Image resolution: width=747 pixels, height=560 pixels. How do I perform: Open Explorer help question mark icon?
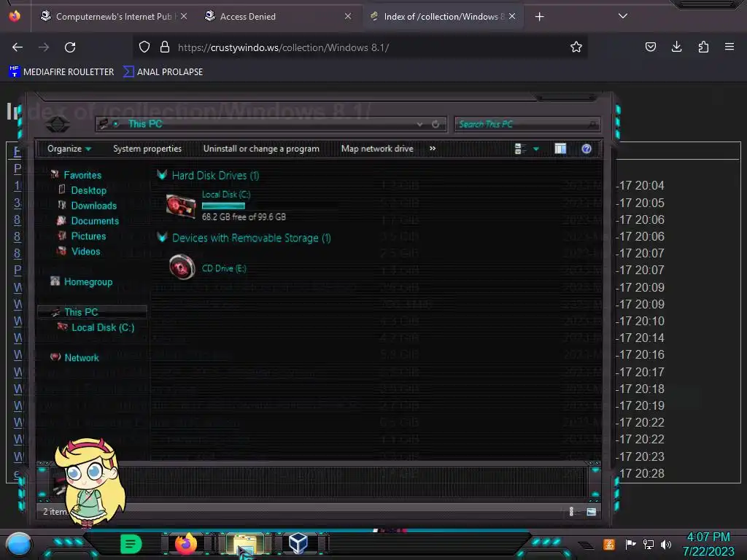coord(587,149)
